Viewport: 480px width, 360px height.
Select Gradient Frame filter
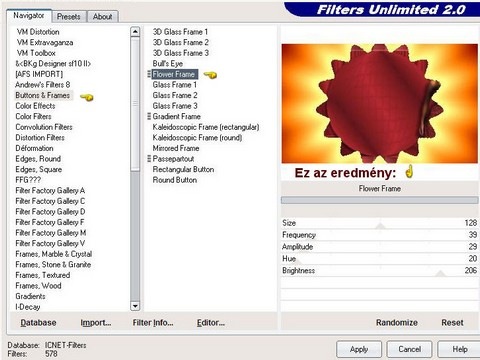point(177,117)
